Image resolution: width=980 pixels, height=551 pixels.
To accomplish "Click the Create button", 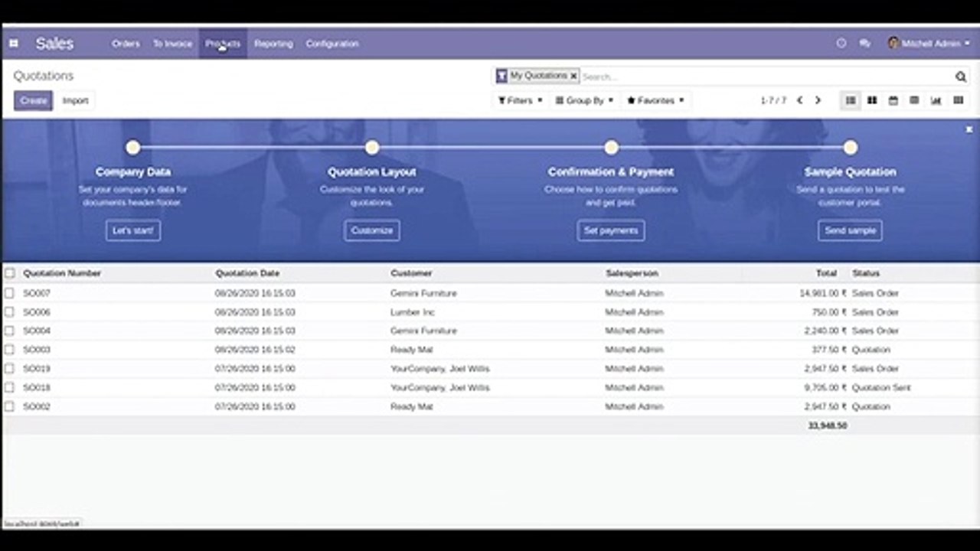I will pos(34,100).
